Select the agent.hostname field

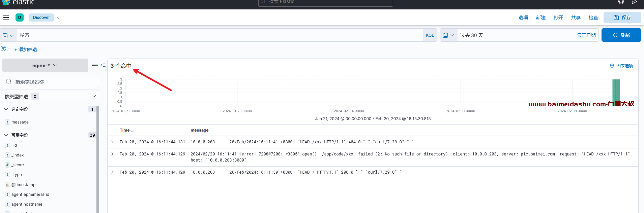coord(27,204)
